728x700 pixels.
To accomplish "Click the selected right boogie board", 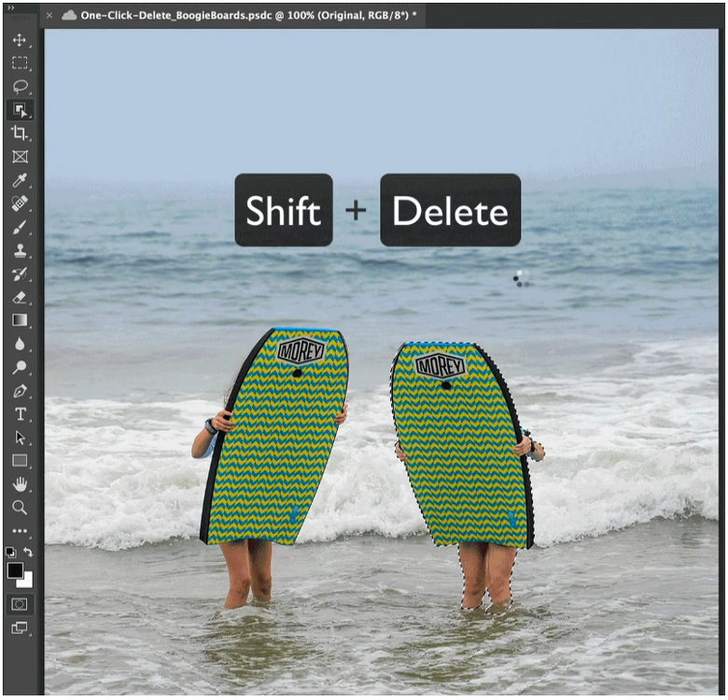I will (x=462, y=445).
